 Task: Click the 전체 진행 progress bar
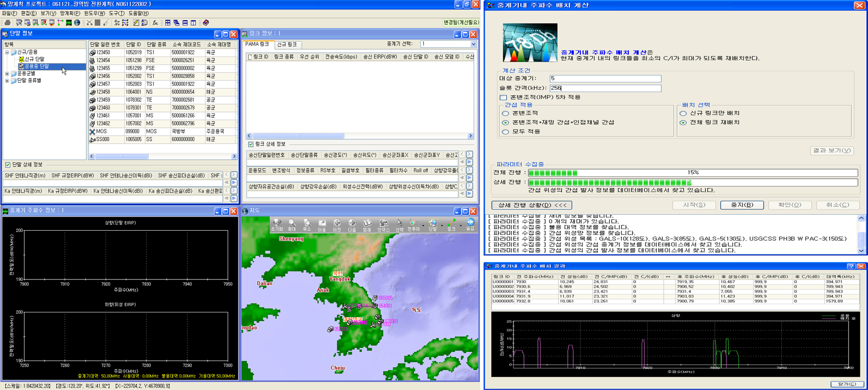[693, 173]
